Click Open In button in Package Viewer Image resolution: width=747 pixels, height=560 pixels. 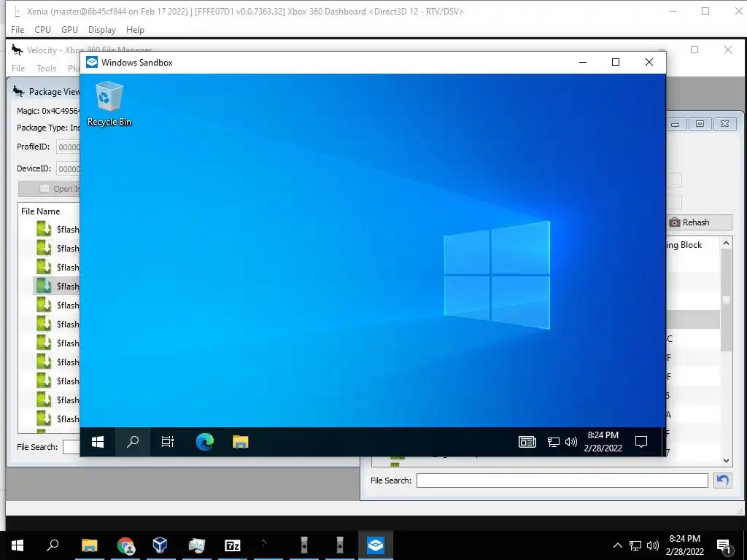[x=49, y=189]
